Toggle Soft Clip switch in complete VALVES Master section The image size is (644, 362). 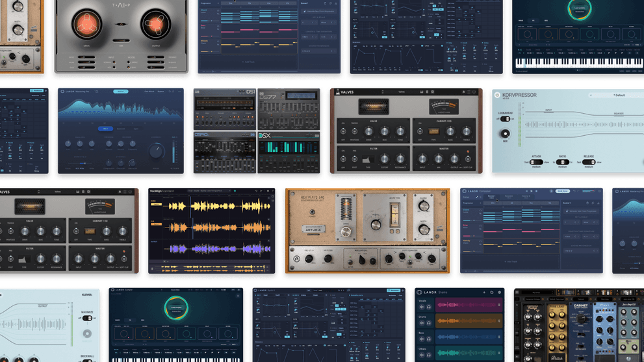[x=468, y=159]
